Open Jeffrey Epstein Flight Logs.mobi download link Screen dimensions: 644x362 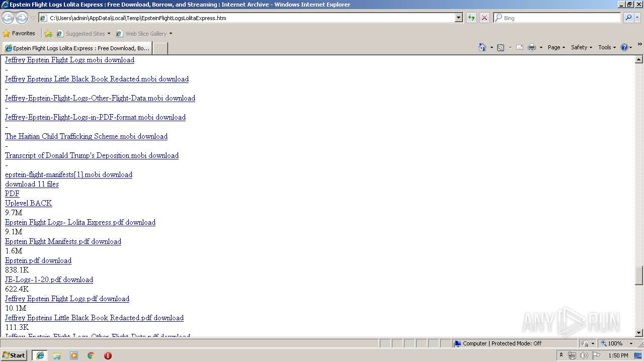69,60
